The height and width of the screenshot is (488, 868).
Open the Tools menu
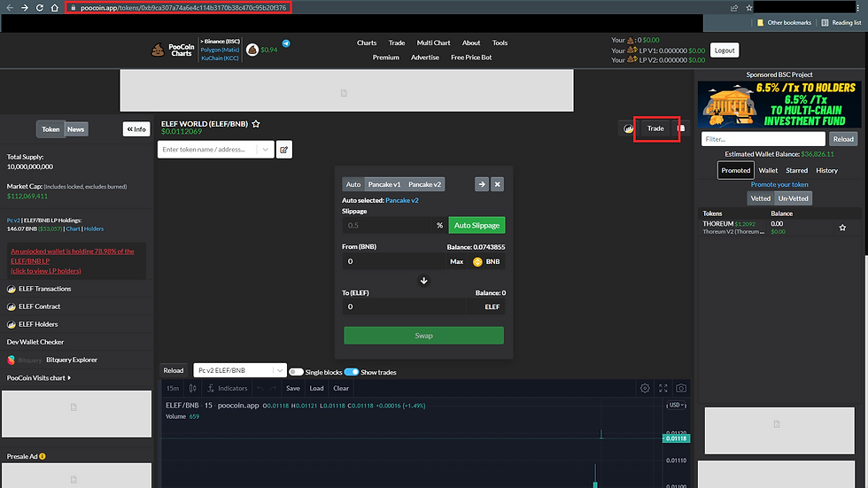pos(500,43)
